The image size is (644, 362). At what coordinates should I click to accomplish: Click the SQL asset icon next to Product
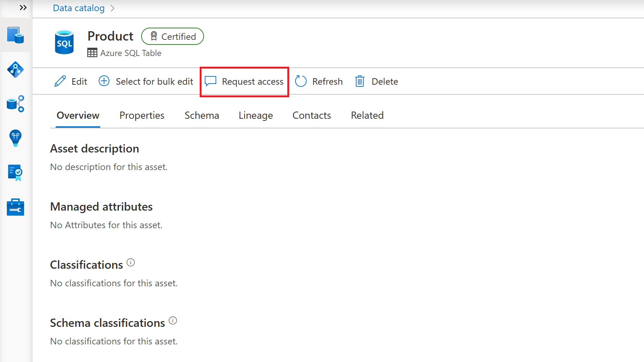[64, 42]
